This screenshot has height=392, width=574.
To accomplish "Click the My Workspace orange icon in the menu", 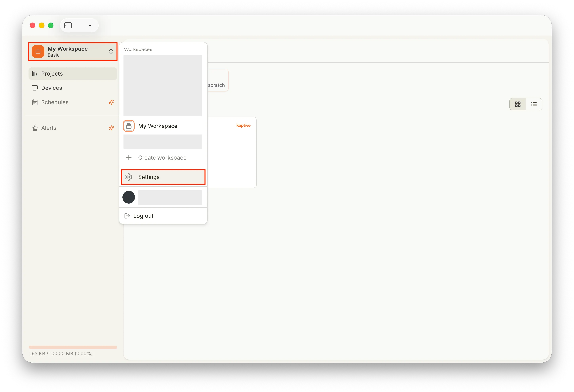I will click(129, 126).
